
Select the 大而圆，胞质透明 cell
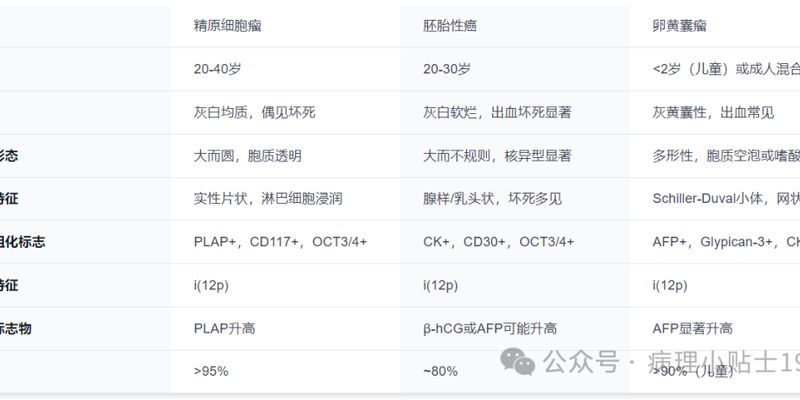point(247,156)
